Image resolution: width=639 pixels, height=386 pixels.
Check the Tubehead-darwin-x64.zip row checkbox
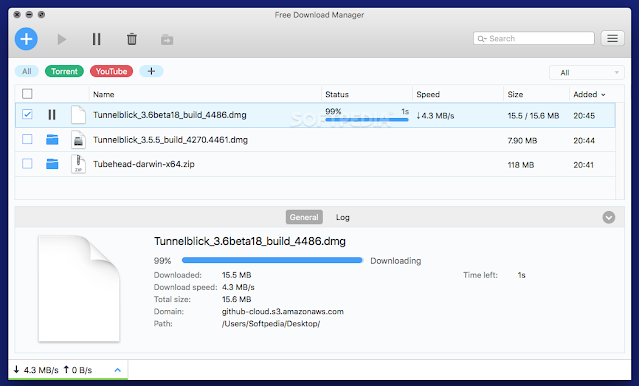click(27, 163)
